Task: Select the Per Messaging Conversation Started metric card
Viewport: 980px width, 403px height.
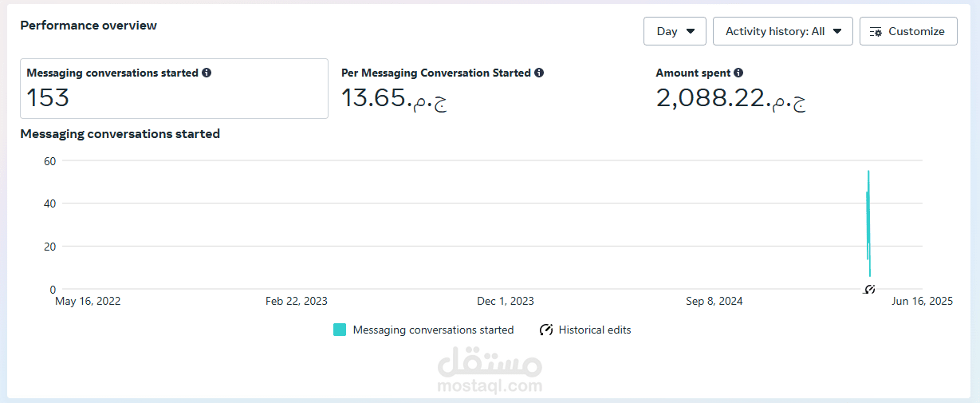Action: pyautogui.click(x=486, y=89)
